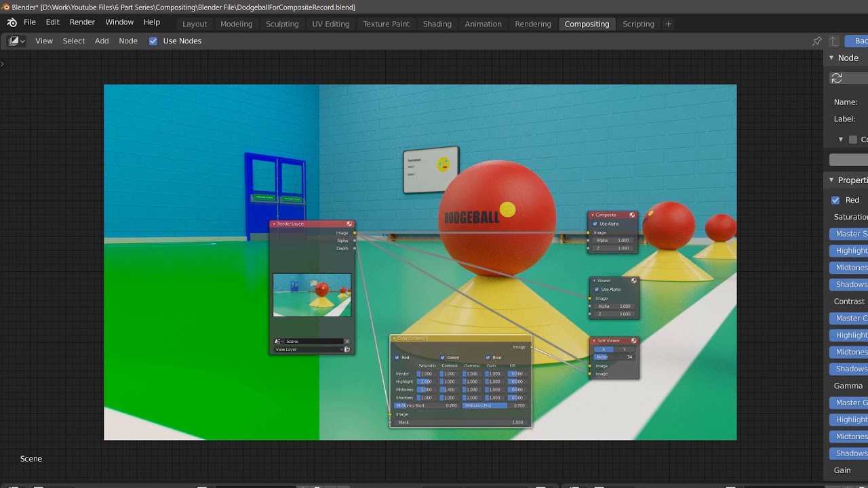
Task: Click the Composite node preview sphere icon
Action: point(632,215)
